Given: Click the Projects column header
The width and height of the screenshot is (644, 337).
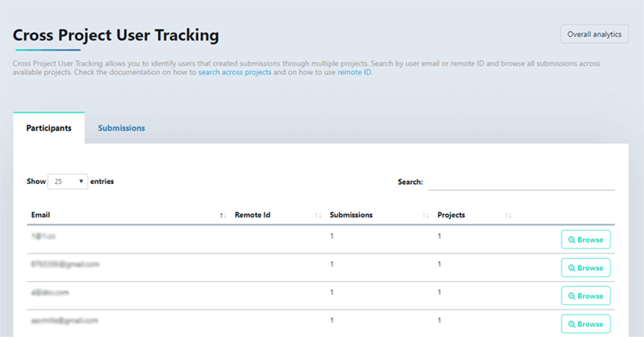Looking at the screenshot, I should click(451, 215).
